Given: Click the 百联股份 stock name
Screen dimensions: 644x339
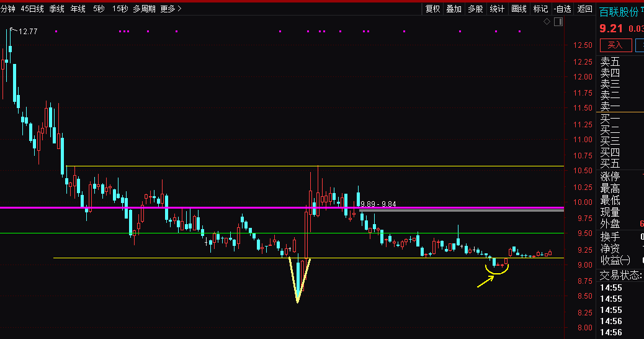Looking at the screenshot, I should (619, 12).
